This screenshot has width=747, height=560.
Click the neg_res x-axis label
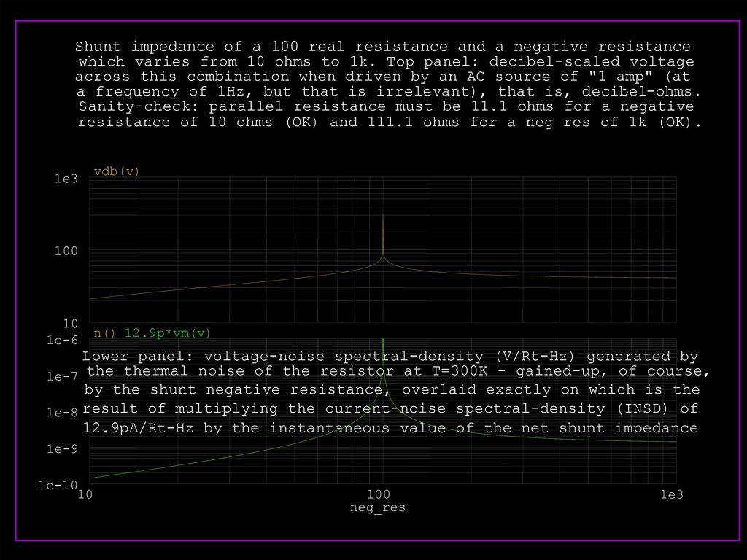(378, 507)
